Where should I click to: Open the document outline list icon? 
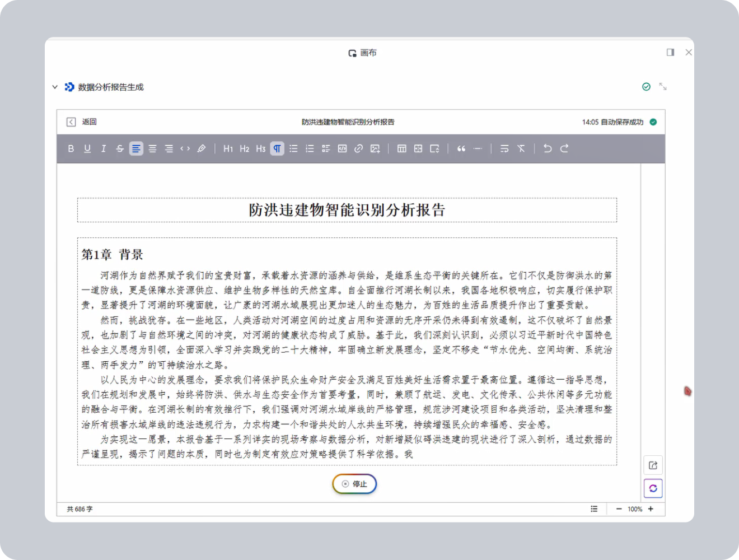pos(594,509)
